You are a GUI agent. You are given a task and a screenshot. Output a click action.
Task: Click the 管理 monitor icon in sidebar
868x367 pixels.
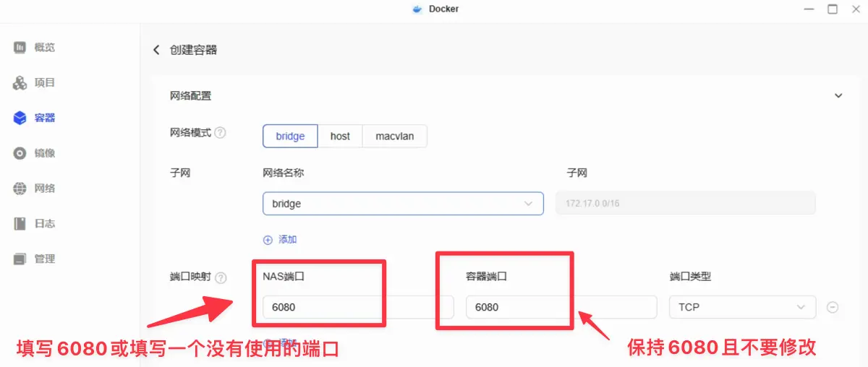pyautogui.click(x=20, y=259)
